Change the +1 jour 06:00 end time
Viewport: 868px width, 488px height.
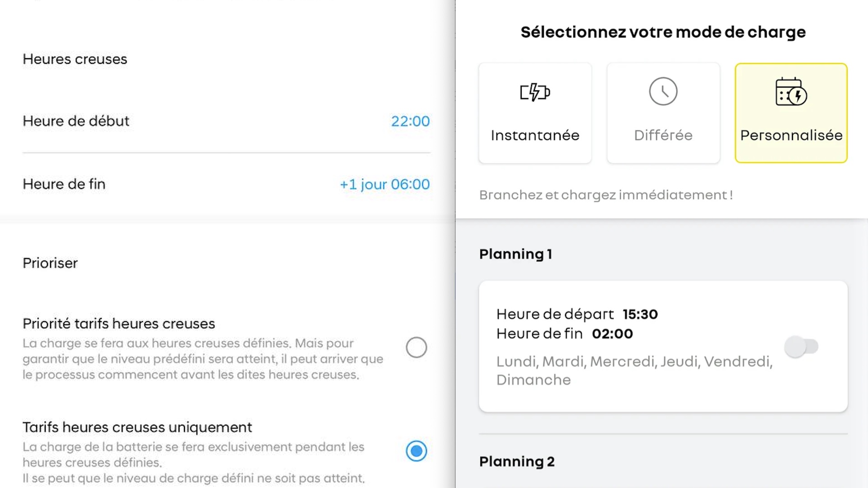(x=385, y=184)
